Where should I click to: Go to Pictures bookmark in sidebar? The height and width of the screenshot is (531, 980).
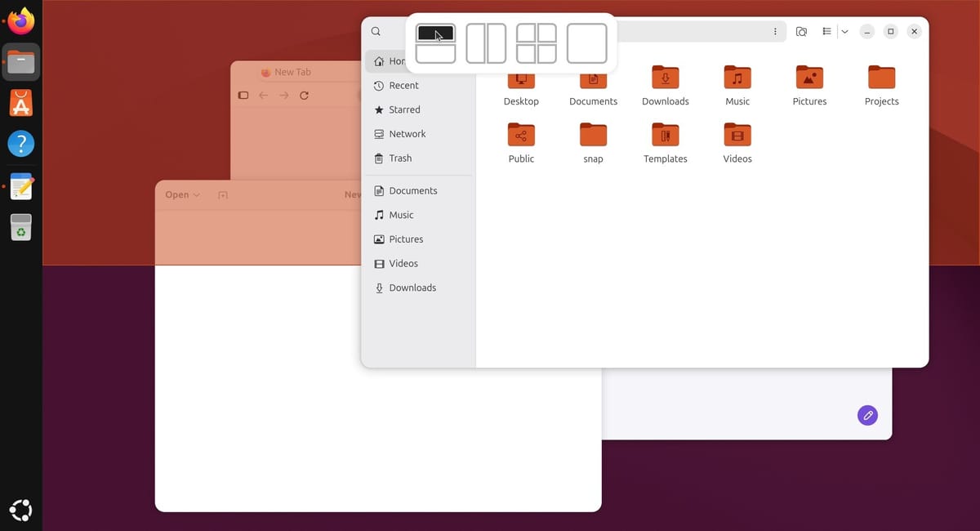pyautogui.click(x=418, y=239)
